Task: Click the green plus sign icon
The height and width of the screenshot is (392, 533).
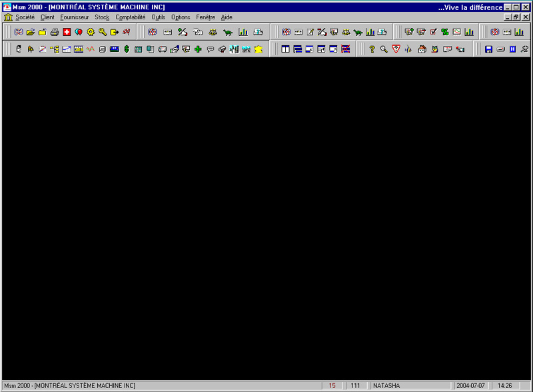Action: (x=198, y=49)
